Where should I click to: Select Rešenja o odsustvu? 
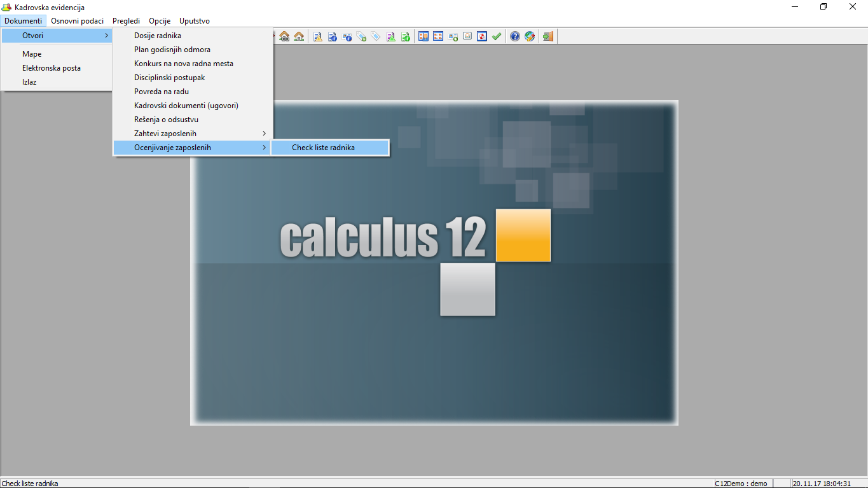click(193, 120)
